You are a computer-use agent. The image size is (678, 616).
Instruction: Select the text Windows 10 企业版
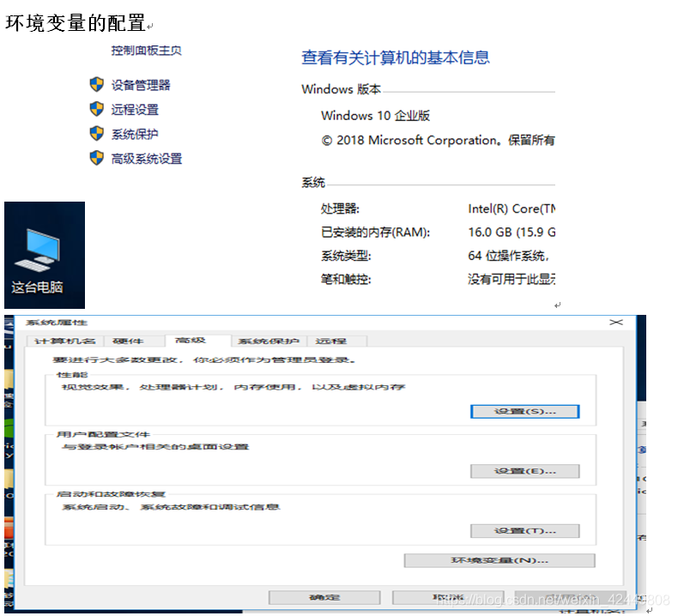[375, 116]
